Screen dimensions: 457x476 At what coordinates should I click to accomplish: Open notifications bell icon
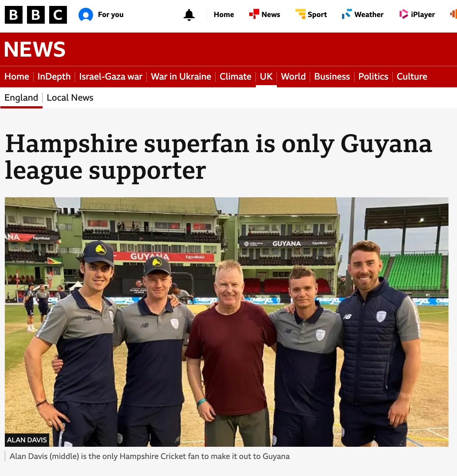click(x=189, y=15)
